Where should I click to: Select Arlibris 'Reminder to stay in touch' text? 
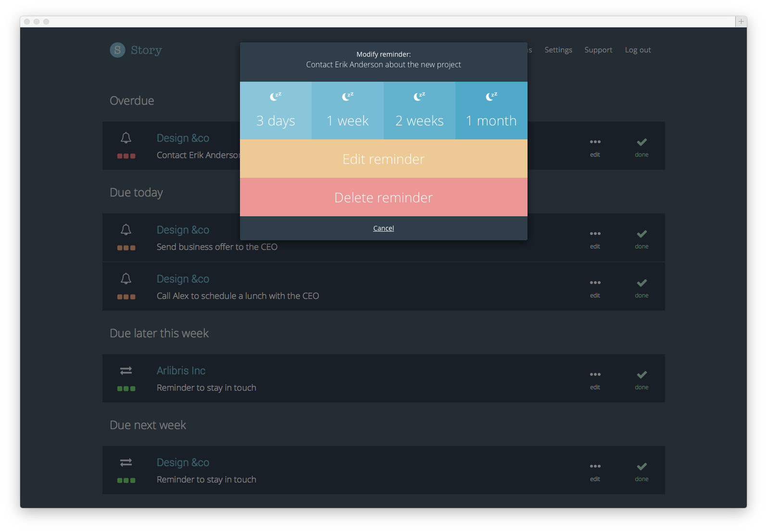pos(206,388)
